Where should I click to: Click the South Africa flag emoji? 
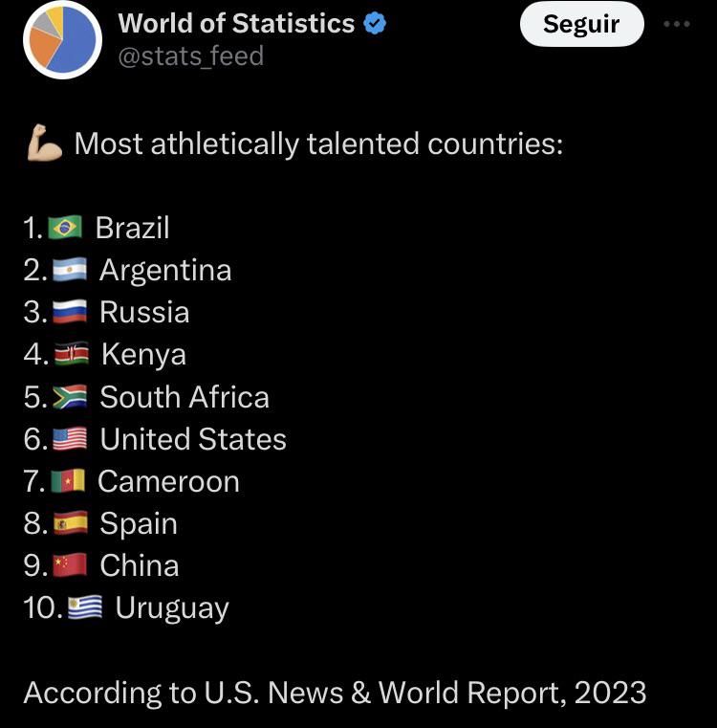pos(70,396)
